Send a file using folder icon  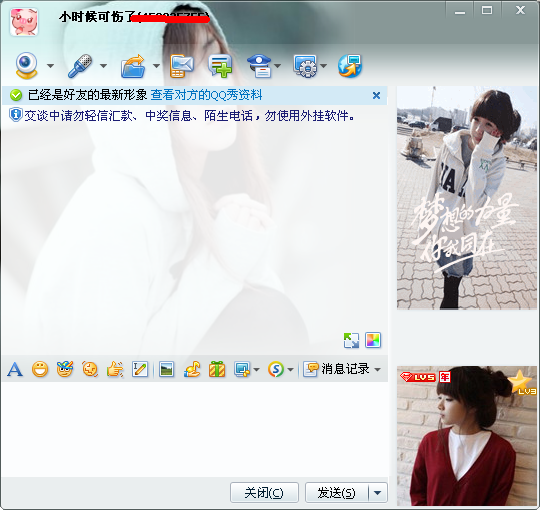(133, 66)
